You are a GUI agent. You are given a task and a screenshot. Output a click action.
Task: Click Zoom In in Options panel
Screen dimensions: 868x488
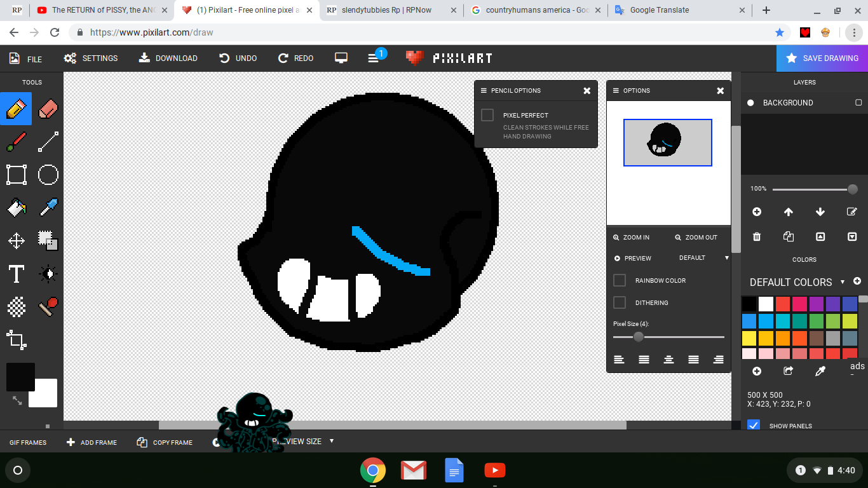click(x=631, y=237)
